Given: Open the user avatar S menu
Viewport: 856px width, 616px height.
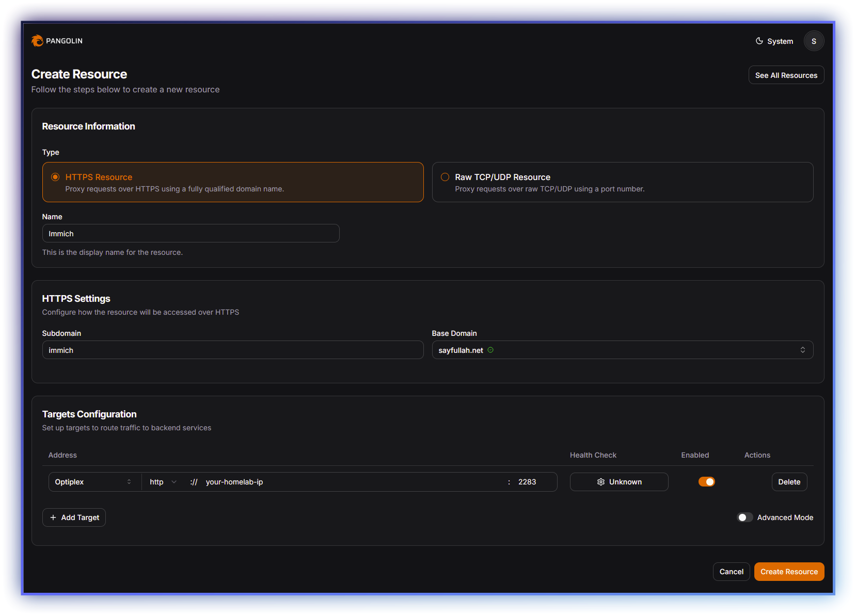Looking at the screenshot, I should click(x=813, y=41).
